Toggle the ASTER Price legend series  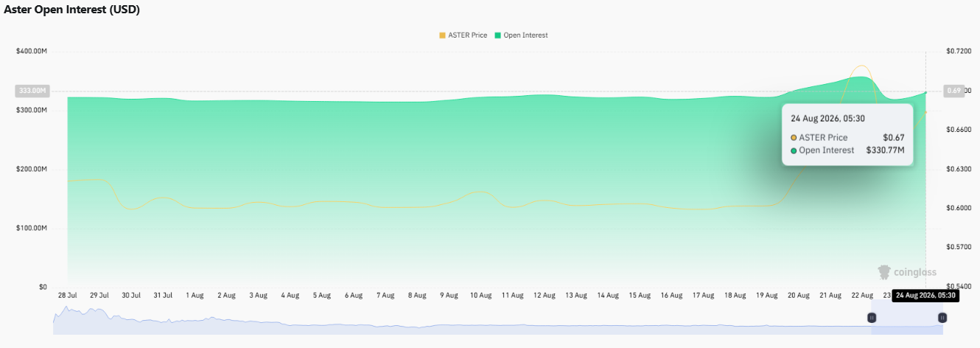pos(463,35)
